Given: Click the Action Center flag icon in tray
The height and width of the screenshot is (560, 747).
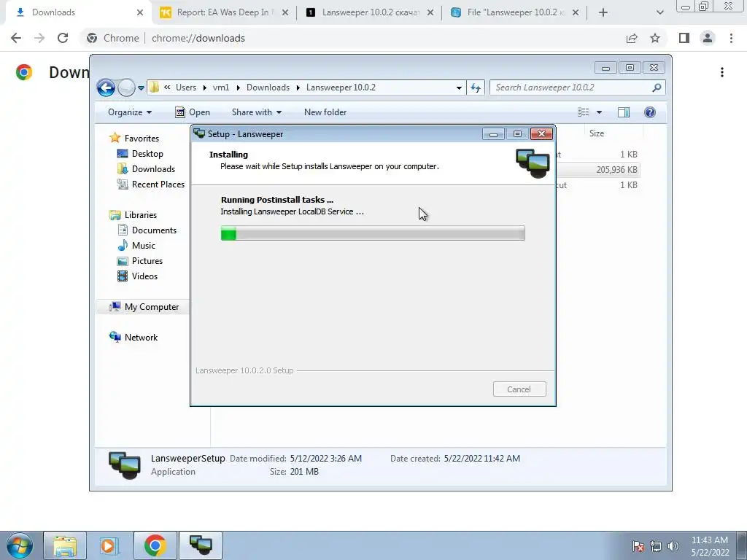Looking at the screenshot, I should point(638,546).
